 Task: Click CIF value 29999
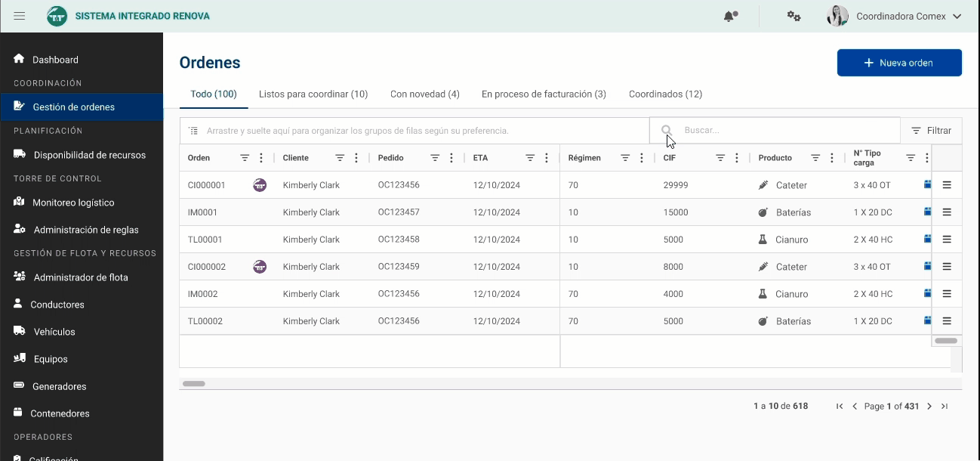click(676, 185)
